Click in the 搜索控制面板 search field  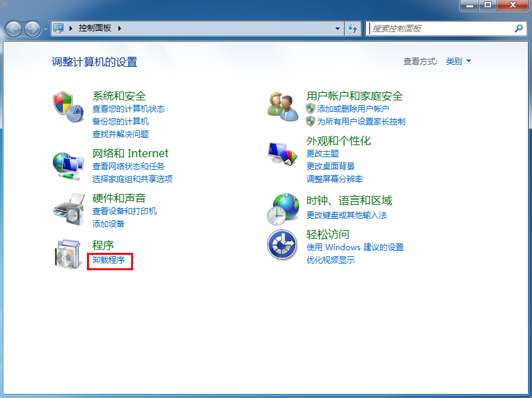tap(438, 29)
